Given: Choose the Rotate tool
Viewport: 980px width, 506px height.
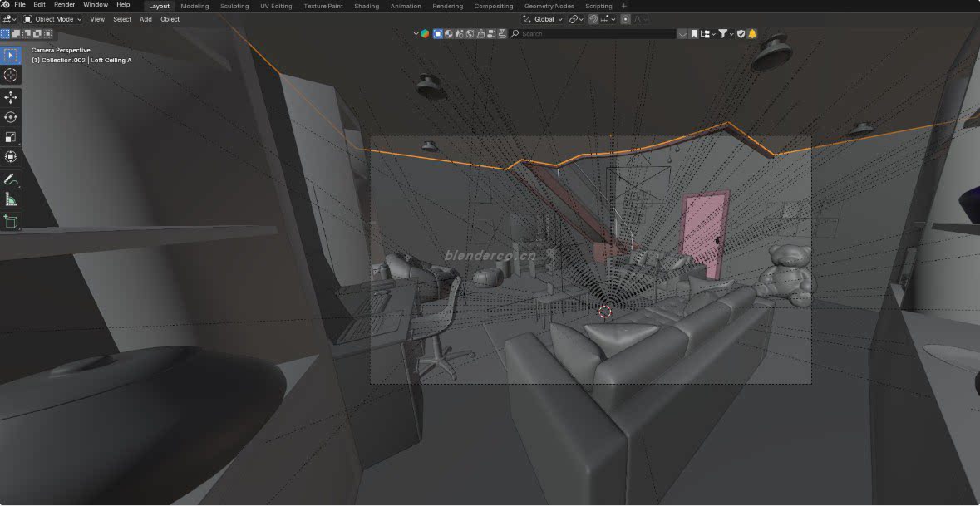Looking at the screenshot, I should (x=11, y=117).
